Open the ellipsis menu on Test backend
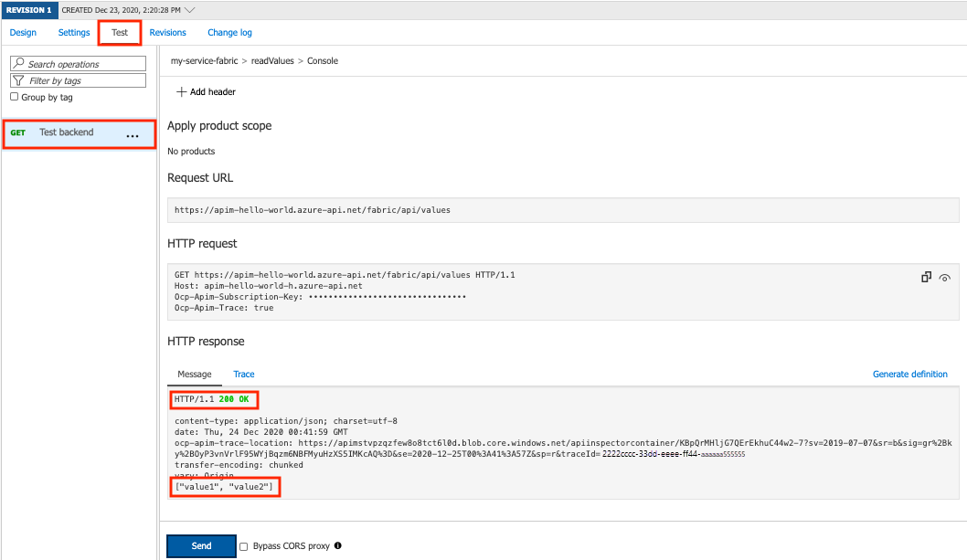967x560 pixels. pos(133,134)
